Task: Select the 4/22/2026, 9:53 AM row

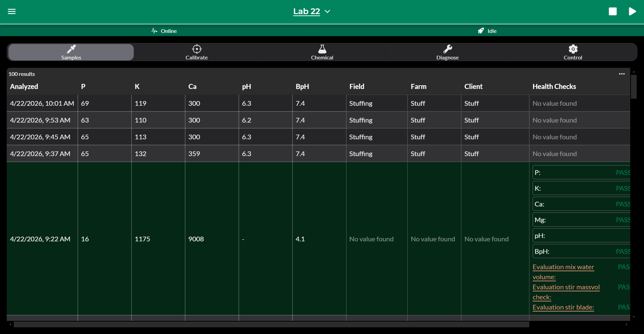Action: point(318,120)
